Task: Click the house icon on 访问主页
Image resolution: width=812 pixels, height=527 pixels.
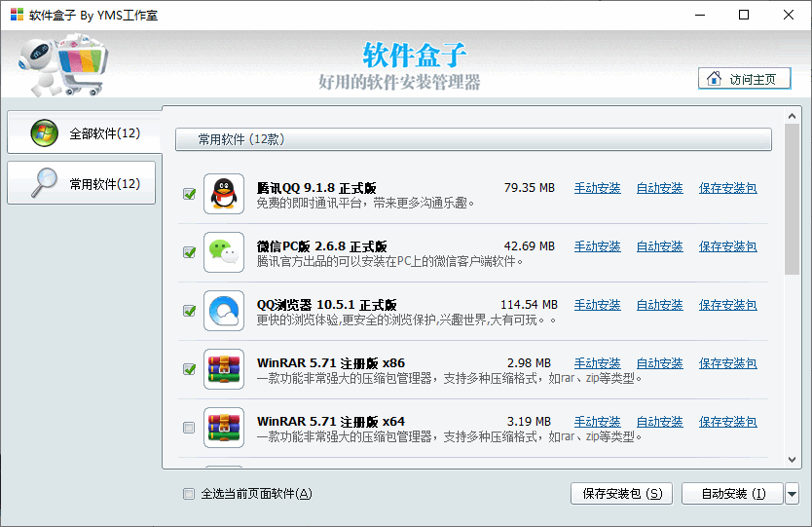Action: tap(714, 79)
